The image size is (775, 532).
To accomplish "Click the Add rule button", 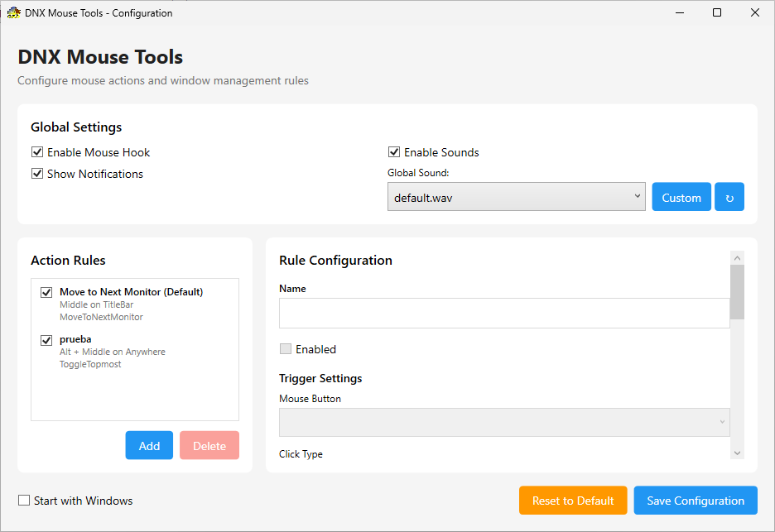I will click(149, 445).
